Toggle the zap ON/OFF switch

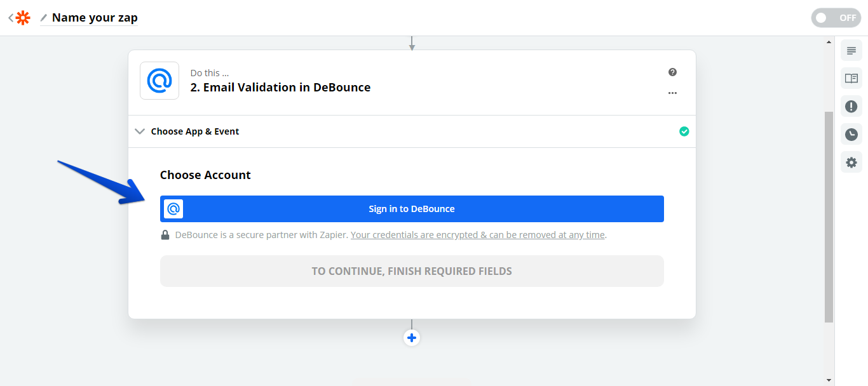pos(836,18)
